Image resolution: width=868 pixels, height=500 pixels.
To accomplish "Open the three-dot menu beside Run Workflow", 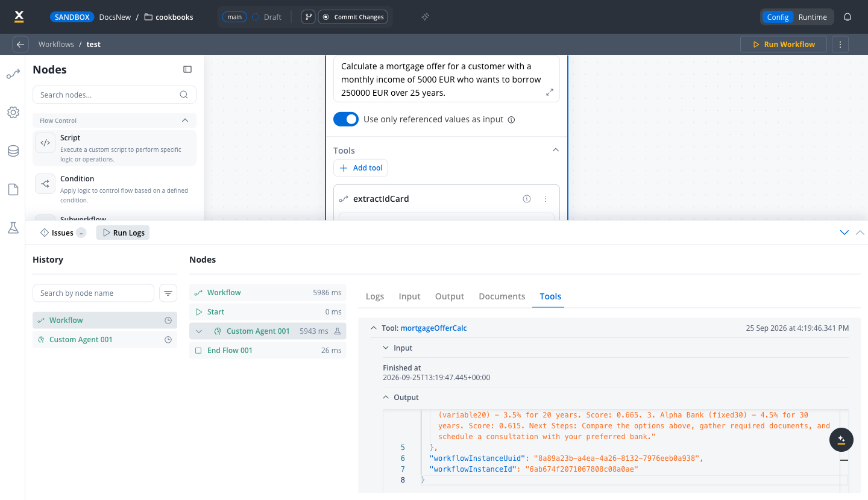I will tap(840, 44).
